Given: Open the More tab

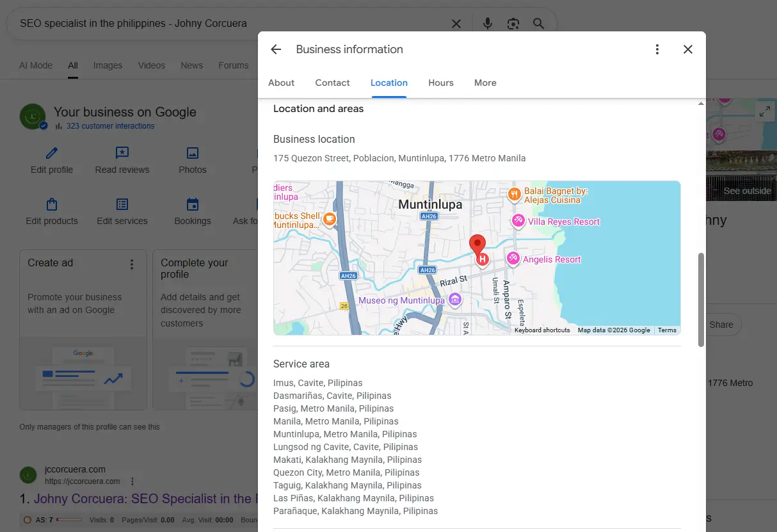Looking at the screenshot, I should point(485,83).
